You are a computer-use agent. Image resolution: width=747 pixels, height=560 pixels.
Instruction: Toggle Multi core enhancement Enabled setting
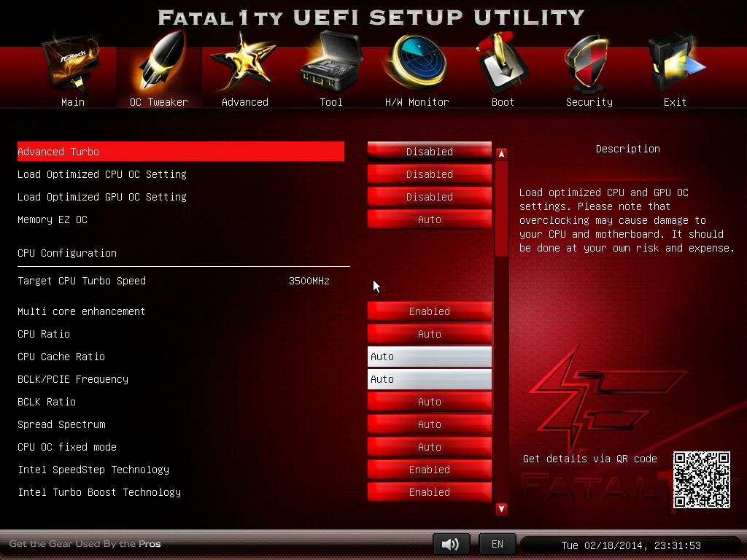[429, 311]
